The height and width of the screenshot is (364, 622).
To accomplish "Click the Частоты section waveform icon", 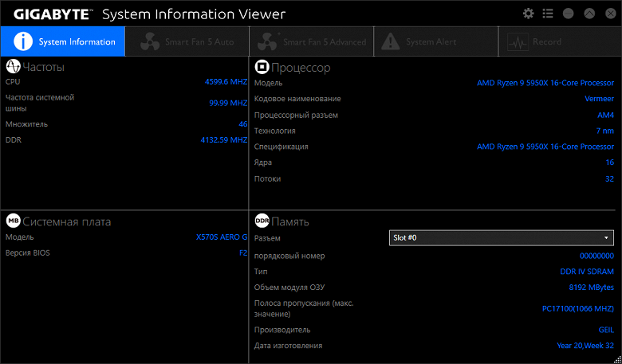I will coord(13,67).
